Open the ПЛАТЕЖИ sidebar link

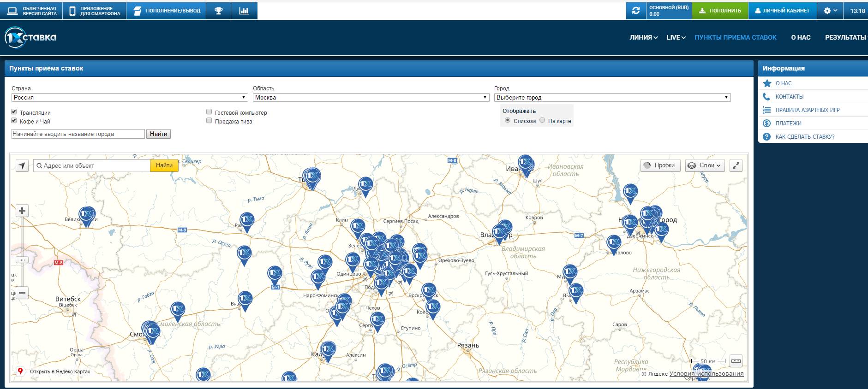[788, 123]
